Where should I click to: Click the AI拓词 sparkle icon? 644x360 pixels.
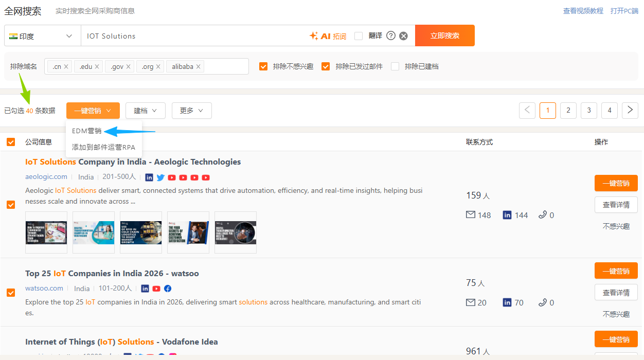click(314, 36)
